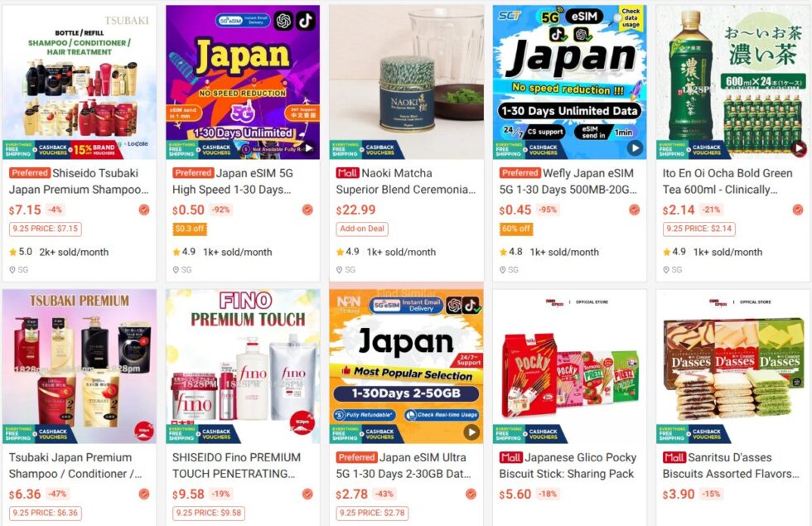This screenshot has height=526, width=812.
Task: Click verified badge beside $7.15 Tsubaki shampoo price
Action: pyautogui.click(x=144, y=210)
